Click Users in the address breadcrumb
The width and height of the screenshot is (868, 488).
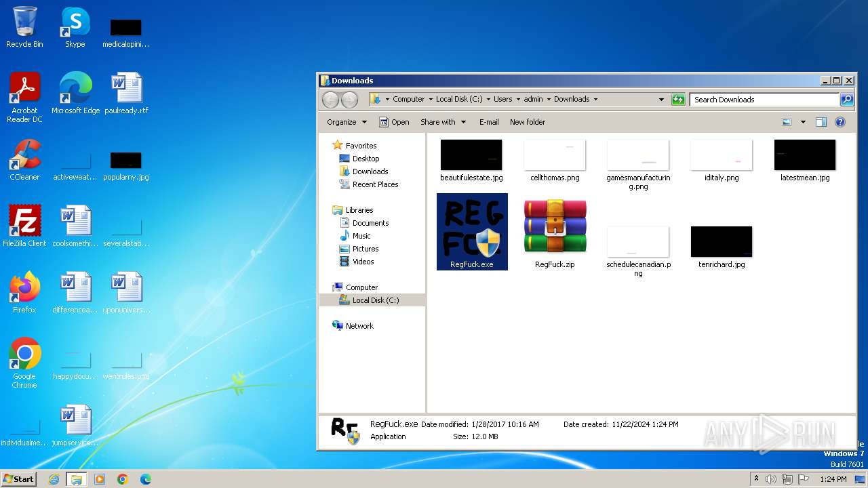coord(503,99)
